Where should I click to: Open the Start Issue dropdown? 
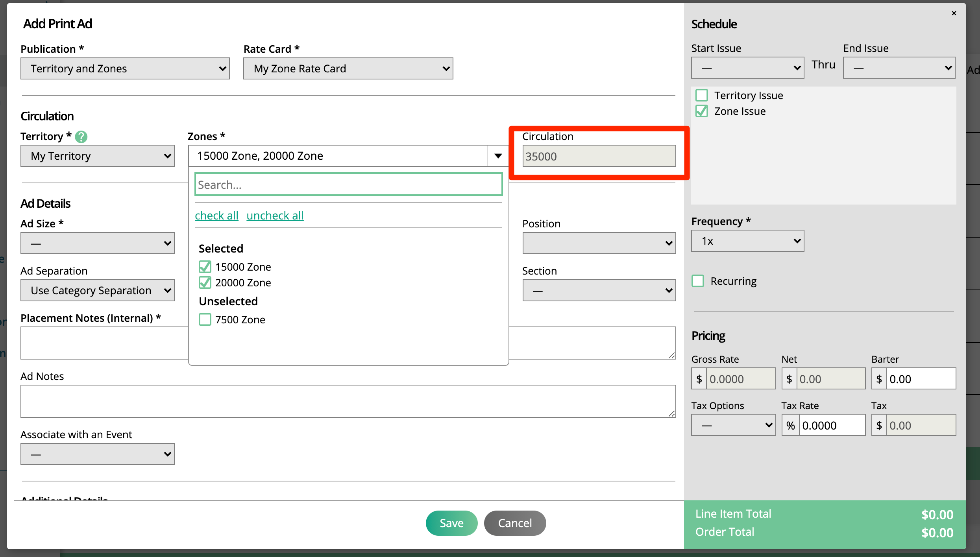coord(747,68)
